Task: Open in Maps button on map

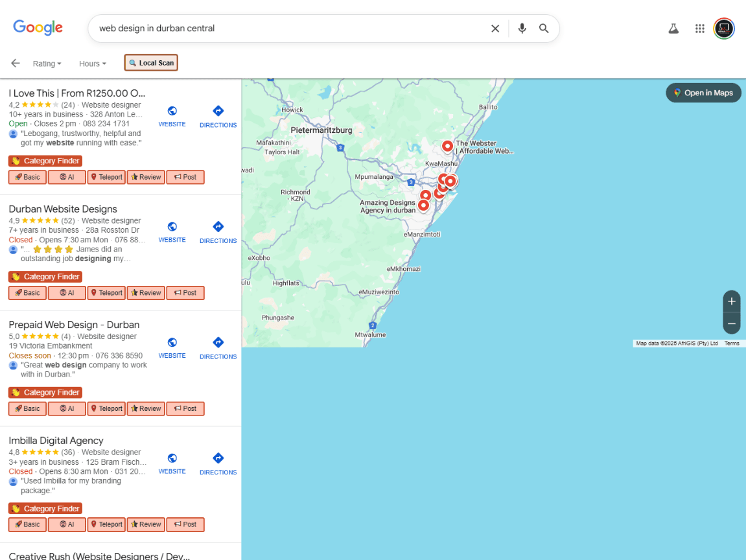Action: click(x=703, y=93)
